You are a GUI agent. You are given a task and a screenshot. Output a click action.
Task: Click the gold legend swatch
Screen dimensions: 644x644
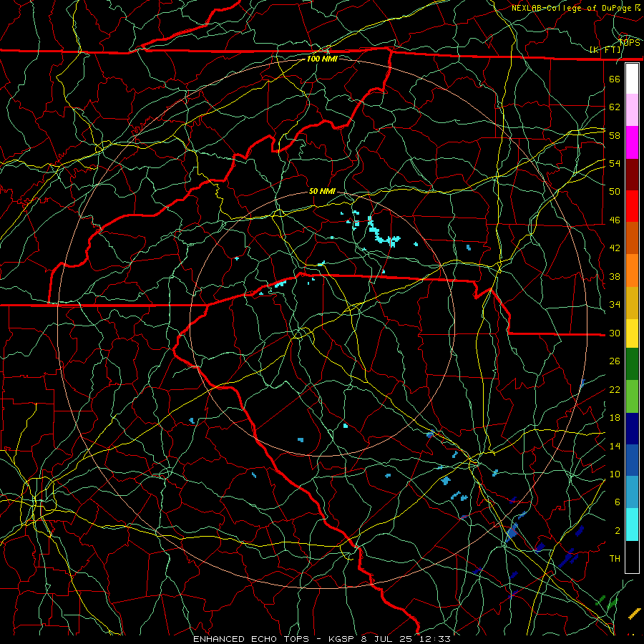[x=632, y=303]
